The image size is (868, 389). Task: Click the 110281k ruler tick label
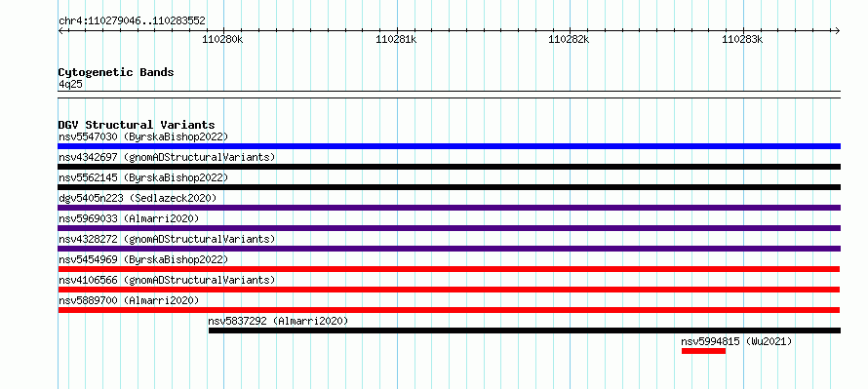(396, 39)
